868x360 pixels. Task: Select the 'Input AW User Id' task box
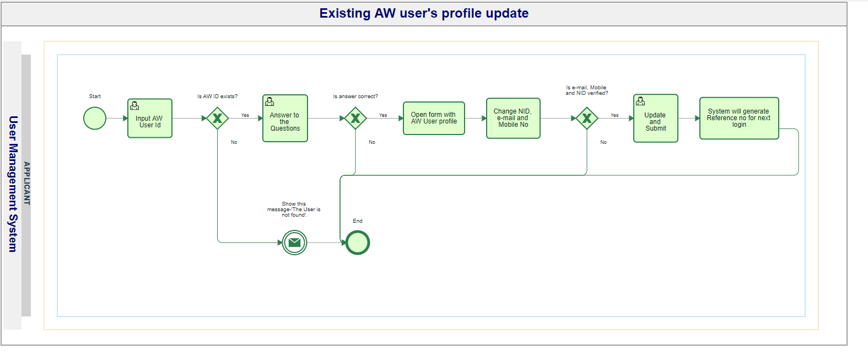[150, 119]
